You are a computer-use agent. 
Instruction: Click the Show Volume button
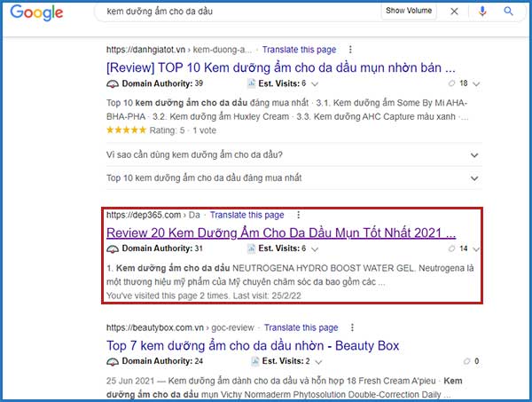coord(409,11)
